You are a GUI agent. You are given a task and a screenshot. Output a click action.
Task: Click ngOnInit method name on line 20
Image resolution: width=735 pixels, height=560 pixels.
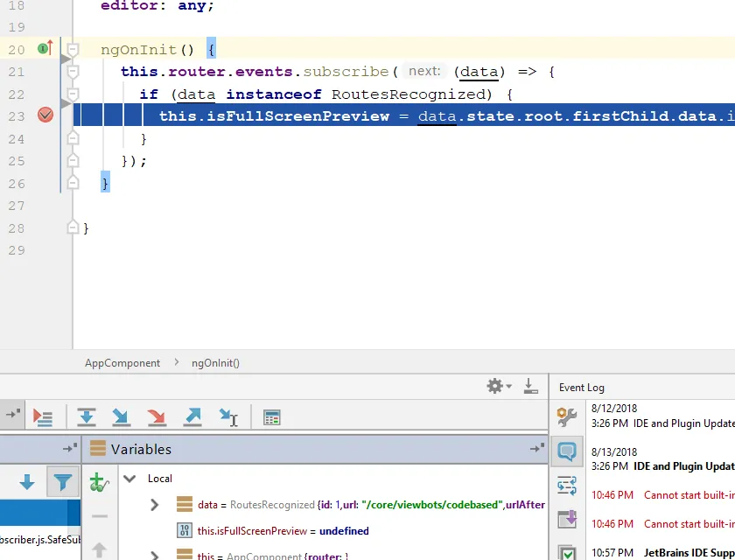(x=138, y=50)
